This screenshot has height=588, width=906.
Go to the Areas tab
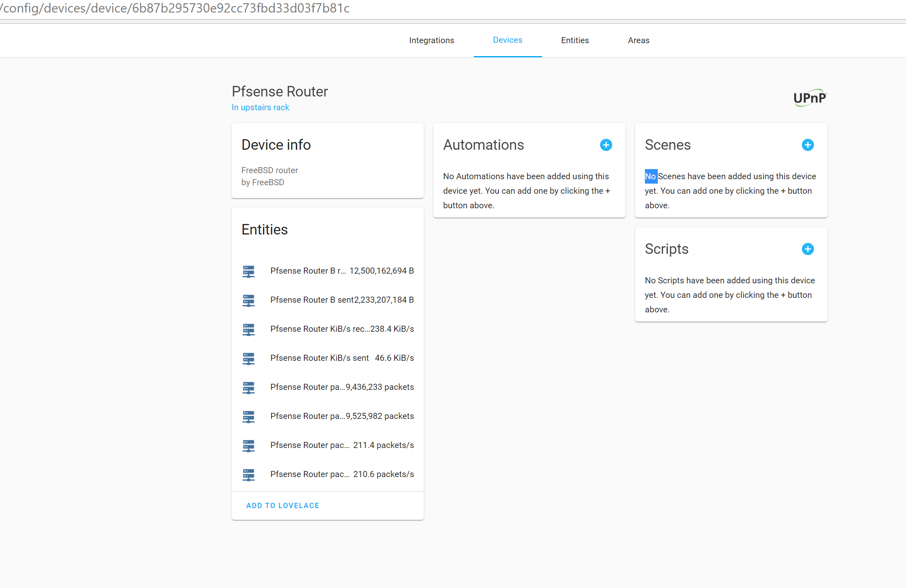click(x=638, y=40)
